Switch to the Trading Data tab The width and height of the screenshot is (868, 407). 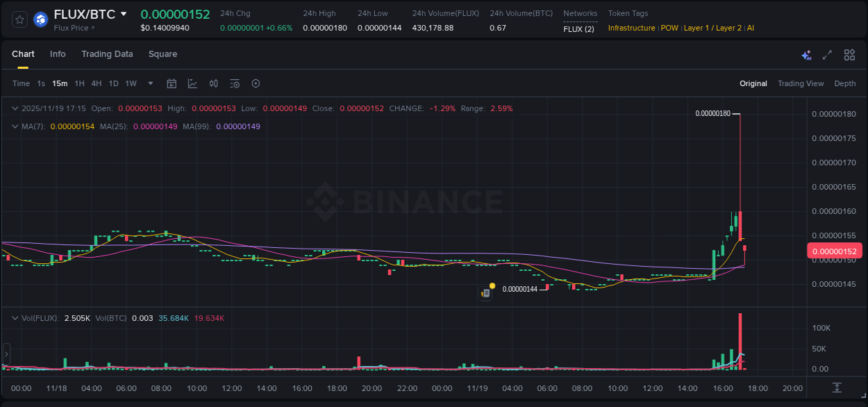107,54
